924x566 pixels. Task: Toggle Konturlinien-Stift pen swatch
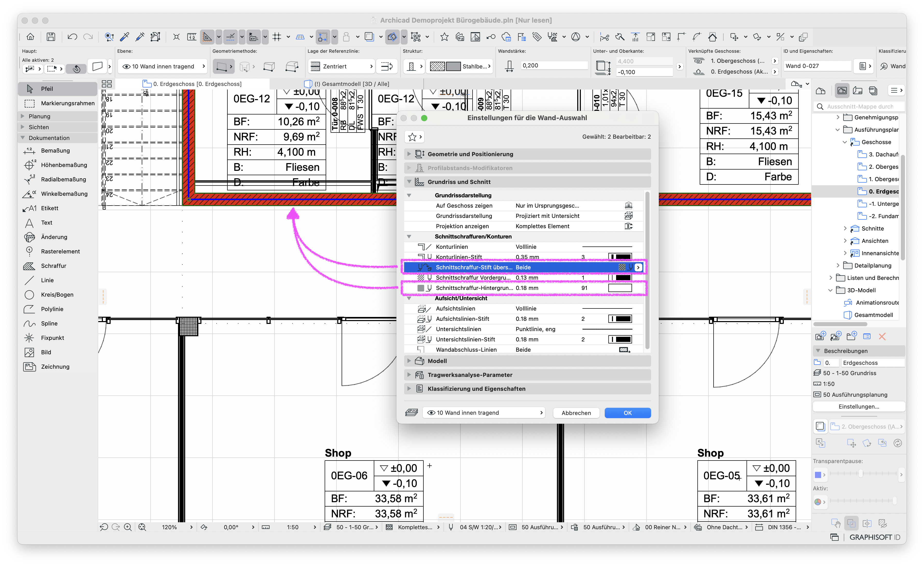tap(620, 257)
